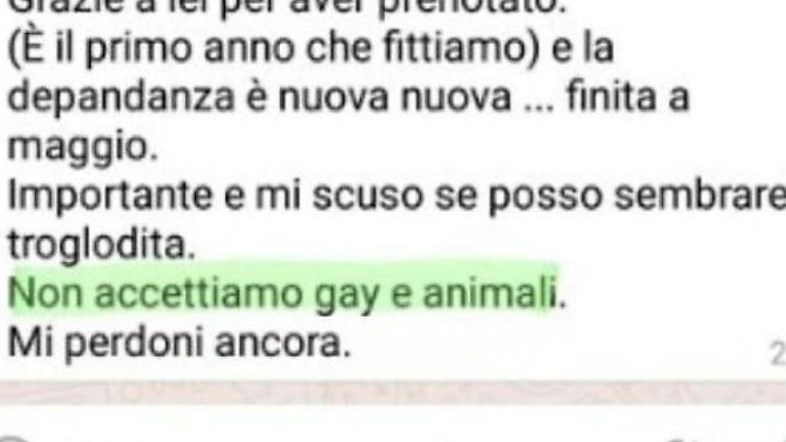
Task: Click the word "troglodita."
Action: point(102,245)
